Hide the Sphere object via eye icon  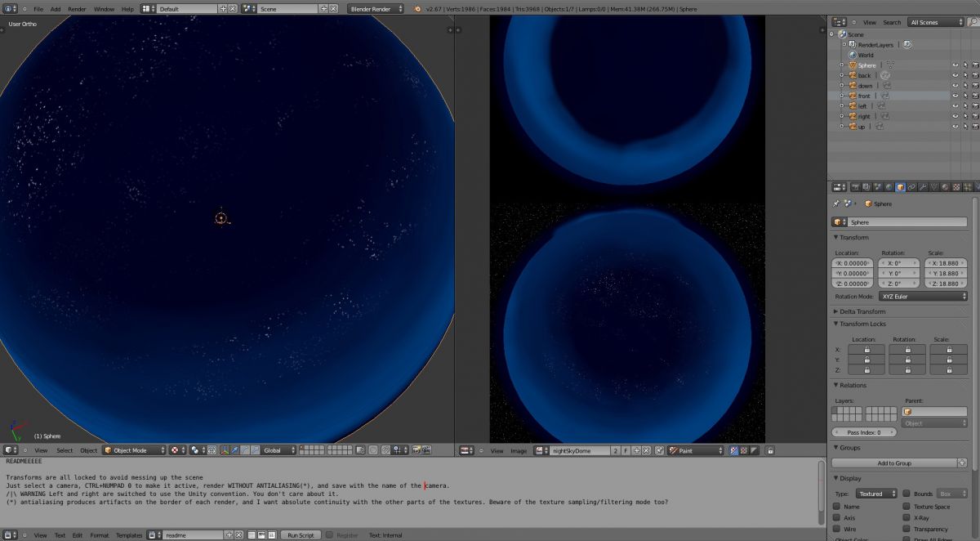tap(955, 65)
